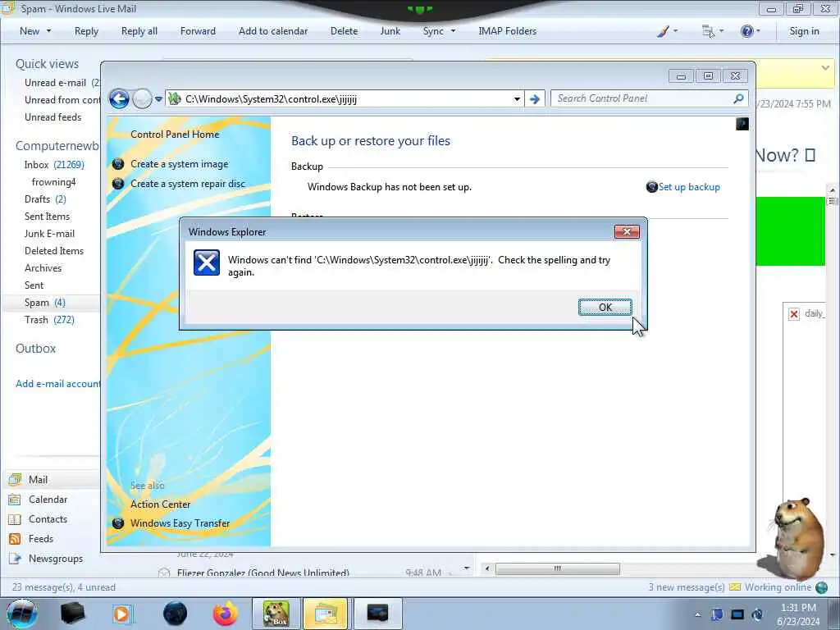840x630 pixels.
Task: Click Create a system repair disc
Action: [x=188, y=184]
